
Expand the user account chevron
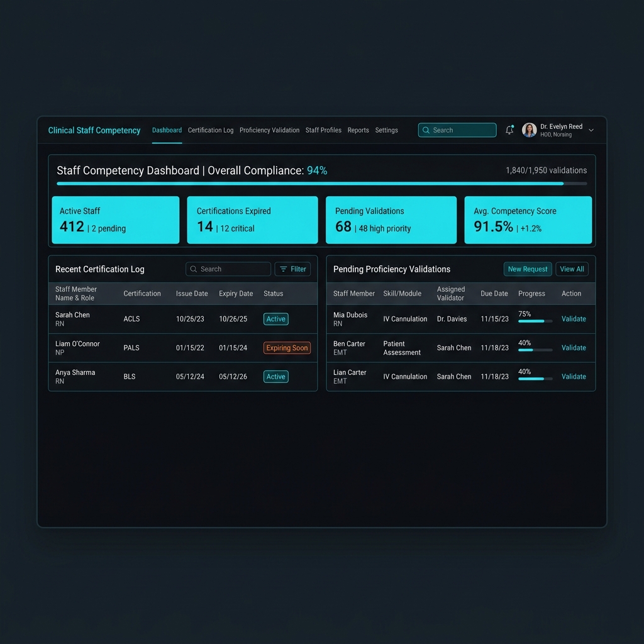pyautogui.click(x=591, y=130)
